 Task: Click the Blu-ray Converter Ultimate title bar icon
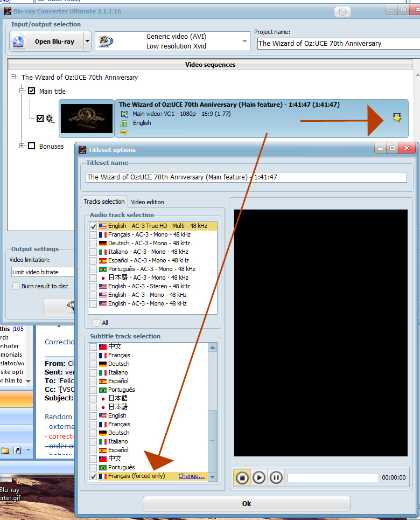click(8, 11)
